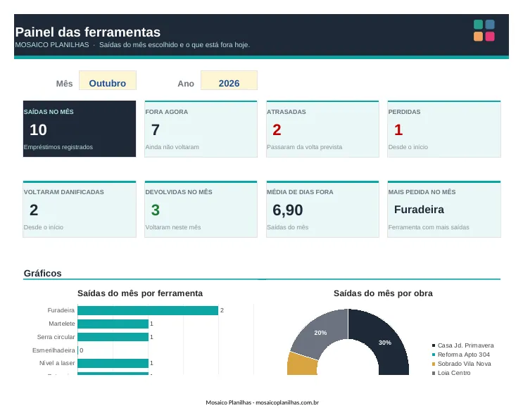Click the Atrasadas value 2
This screenshot has height=420, width=523.
coord(277,130)
